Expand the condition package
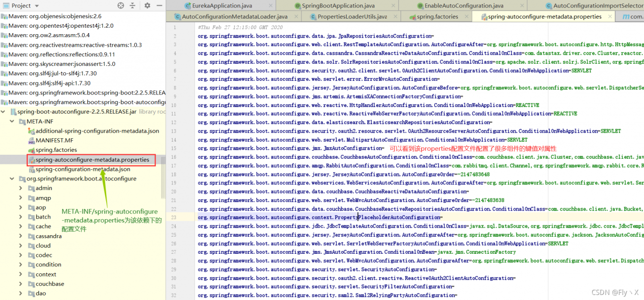 pos(21,265)
